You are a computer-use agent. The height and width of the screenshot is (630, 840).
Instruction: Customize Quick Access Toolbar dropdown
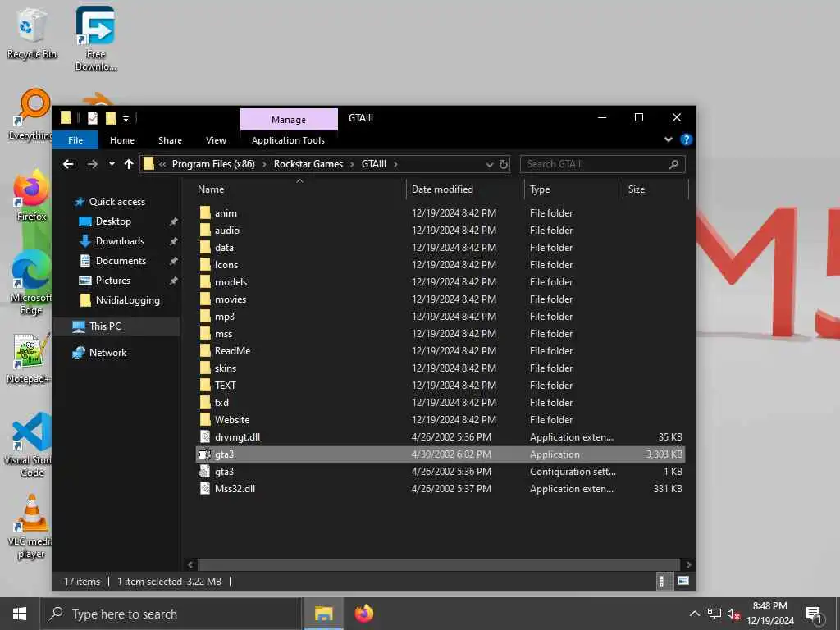click(x=126, y=118)
